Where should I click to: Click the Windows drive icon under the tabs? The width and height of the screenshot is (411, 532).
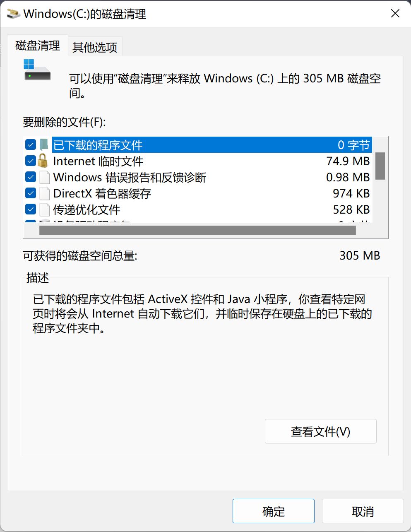point(37,70)
